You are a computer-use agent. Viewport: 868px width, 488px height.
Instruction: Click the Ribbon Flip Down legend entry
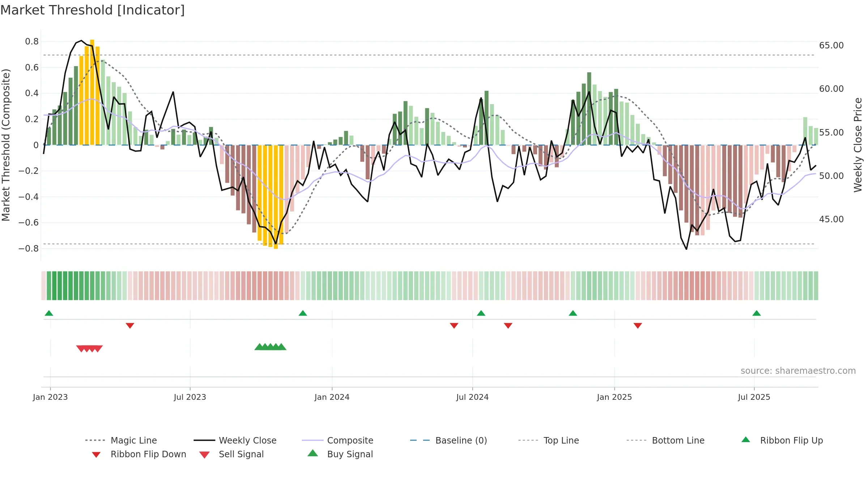pos(139,454)
